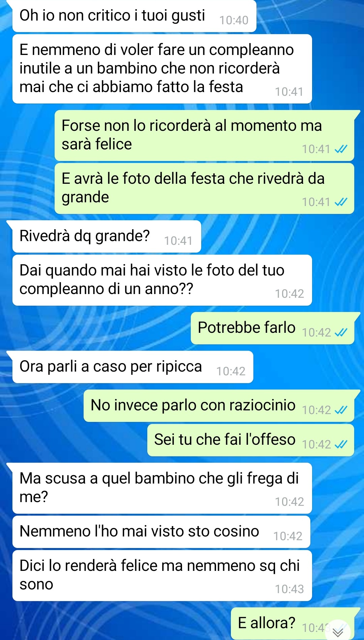Select message 'Oh io non critico i tuoi gusti'
Viewport: 364px width, 640px height.
click(134, 16)
